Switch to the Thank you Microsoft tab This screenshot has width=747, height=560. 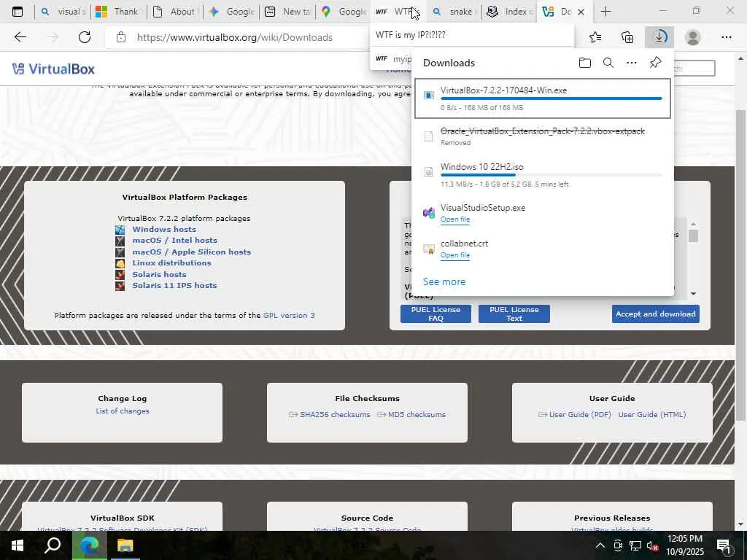(118, 12)
